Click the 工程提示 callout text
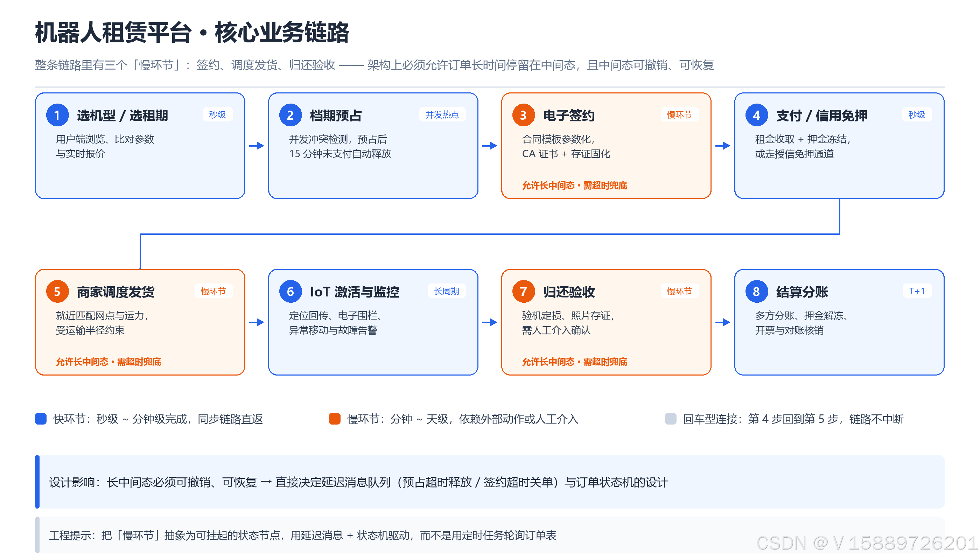The image size is (980, 560). click(x=303, y=535)
